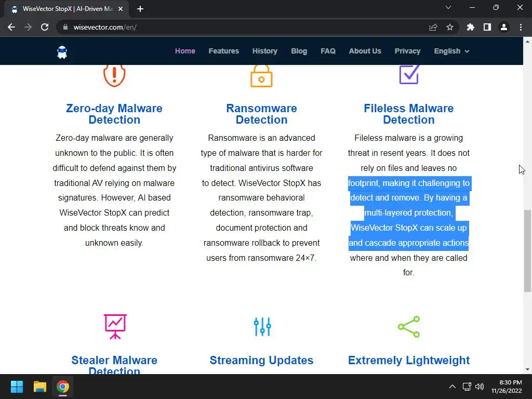Reload the current page
Image resolution: width=532 pixels, height=399 pixels.
pos(45,27)
